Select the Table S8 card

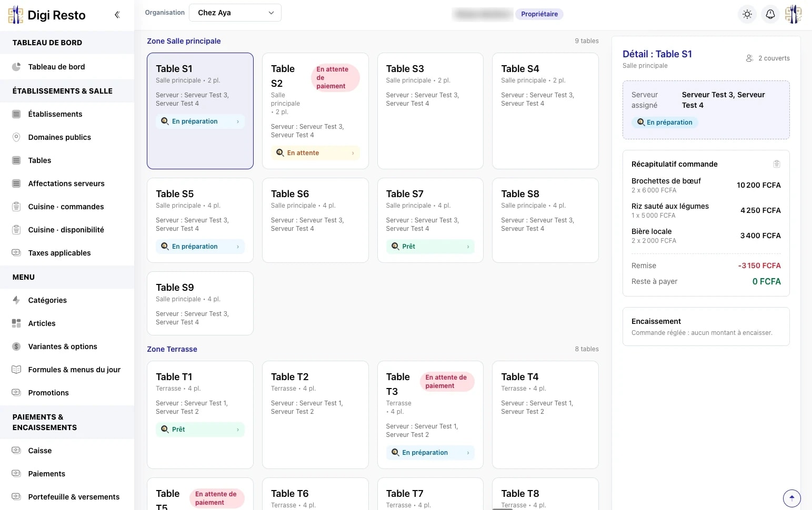pos(545,220)
